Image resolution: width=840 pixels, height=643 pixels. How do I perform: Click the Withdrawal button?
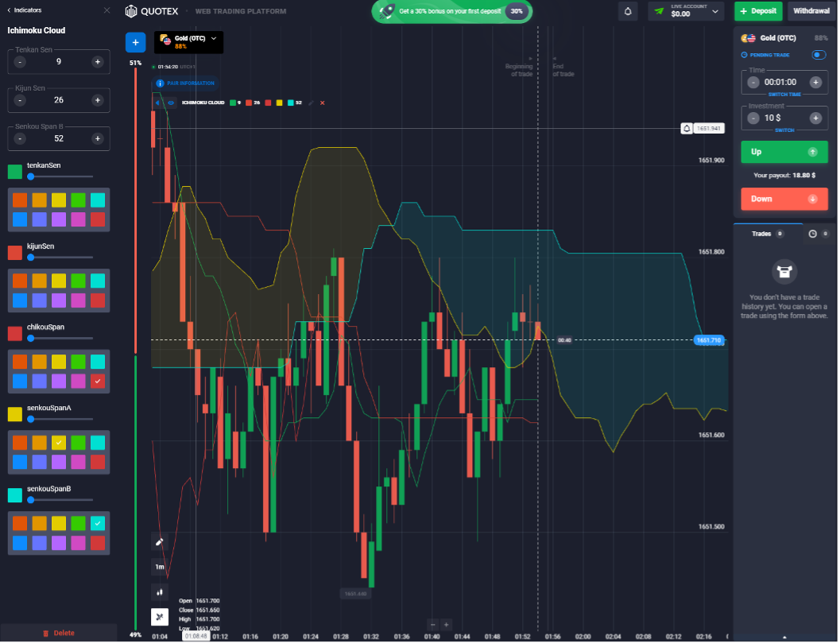(811, 11)
